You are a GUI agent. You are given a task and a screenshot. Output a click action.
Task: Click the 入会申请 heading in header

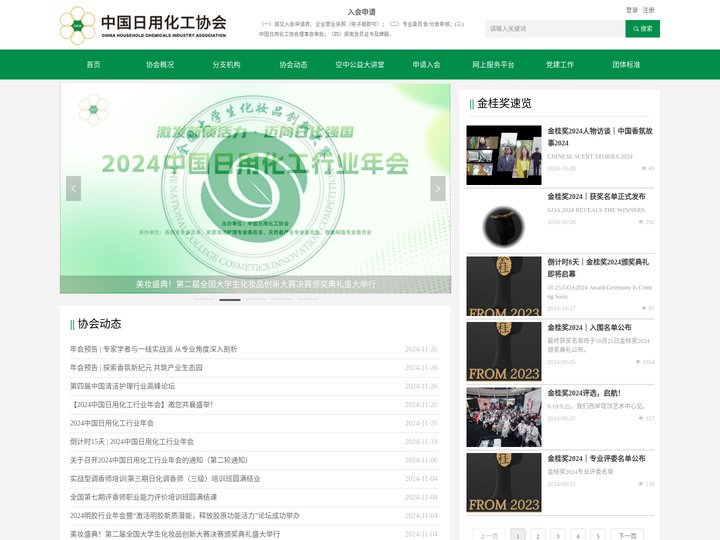tap(361, 12)
